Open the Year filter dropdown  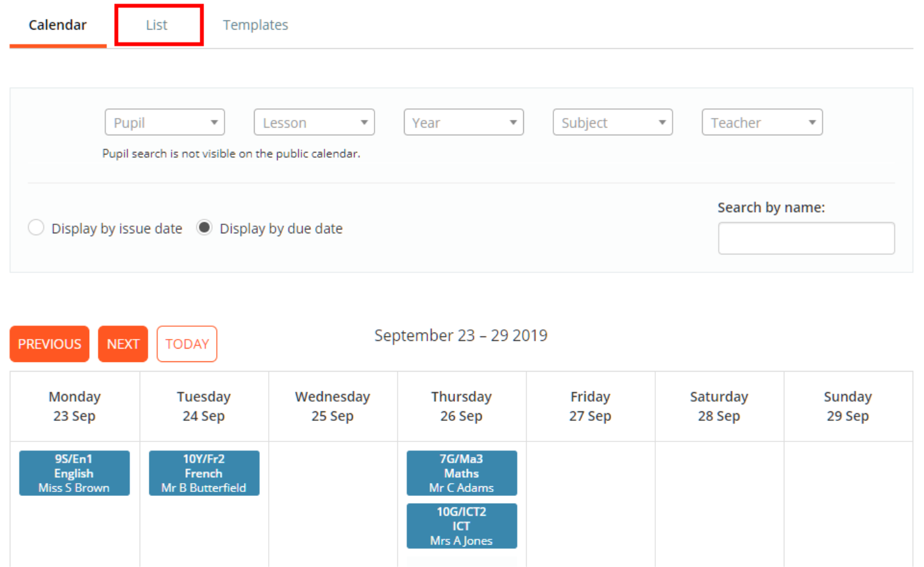coord(463,122)
